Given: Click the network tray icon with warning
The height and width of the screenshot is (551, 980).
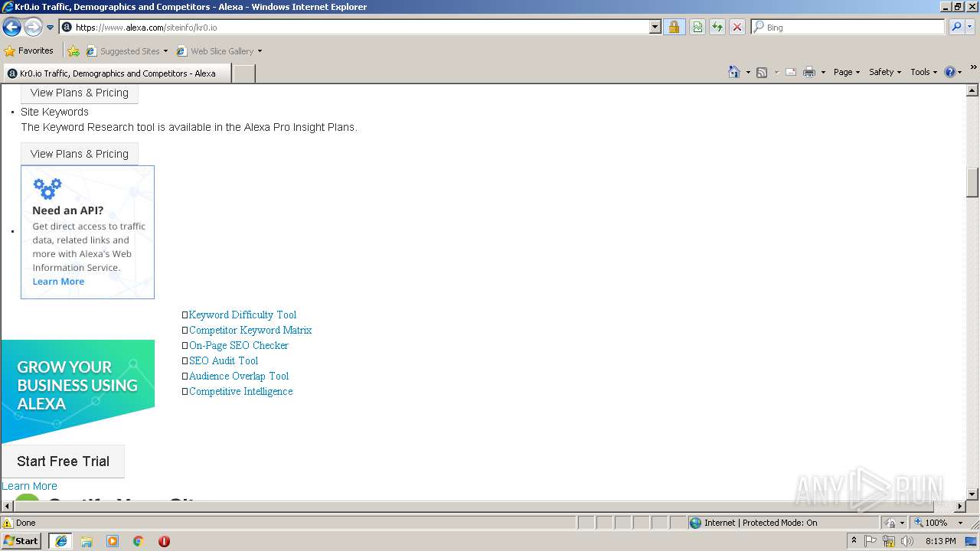Looking at the screenshot, I should [889, 541].
